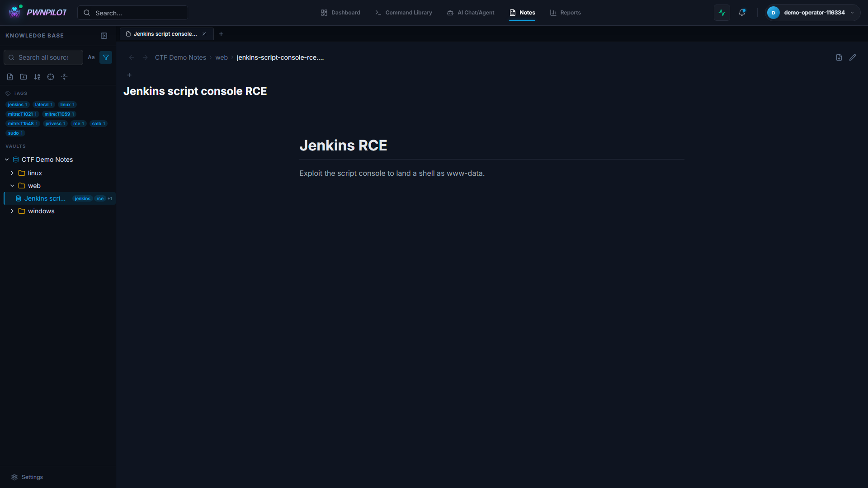Open Command Library in top navigation
This screenshot has height=488, width=868.
(403, 13)
